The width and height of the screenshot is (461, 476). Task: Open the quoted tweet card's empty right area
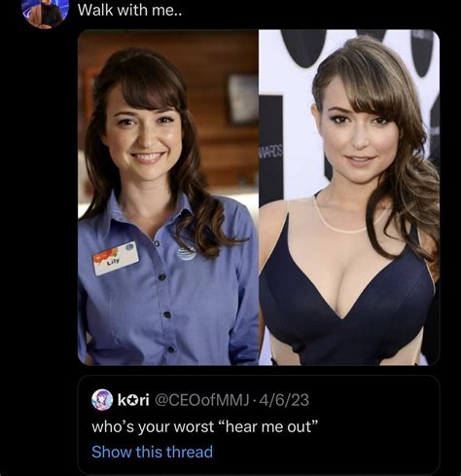coord(372,428)
